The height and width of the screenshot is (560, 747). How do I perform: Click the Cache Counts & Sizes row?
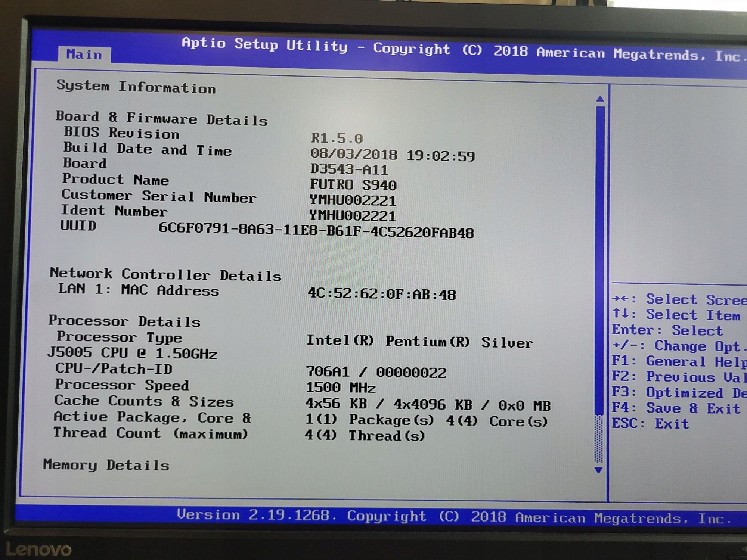144,401
